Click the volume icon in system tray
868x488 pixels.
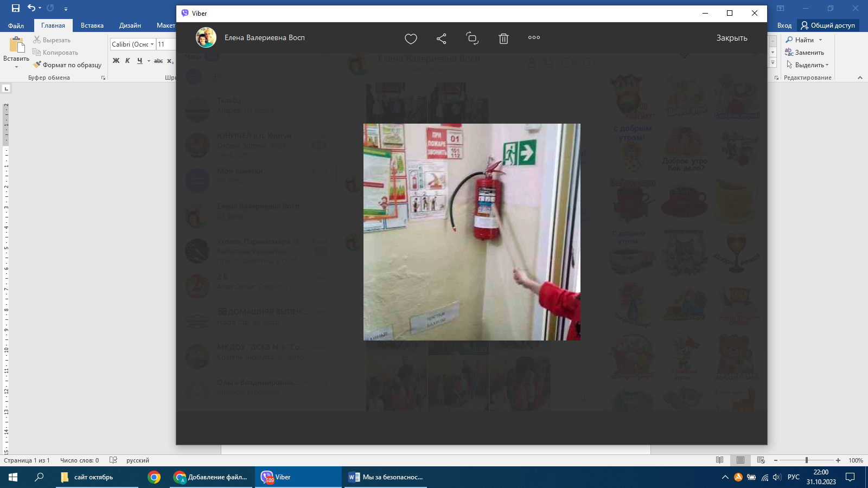tap(777, 477)
